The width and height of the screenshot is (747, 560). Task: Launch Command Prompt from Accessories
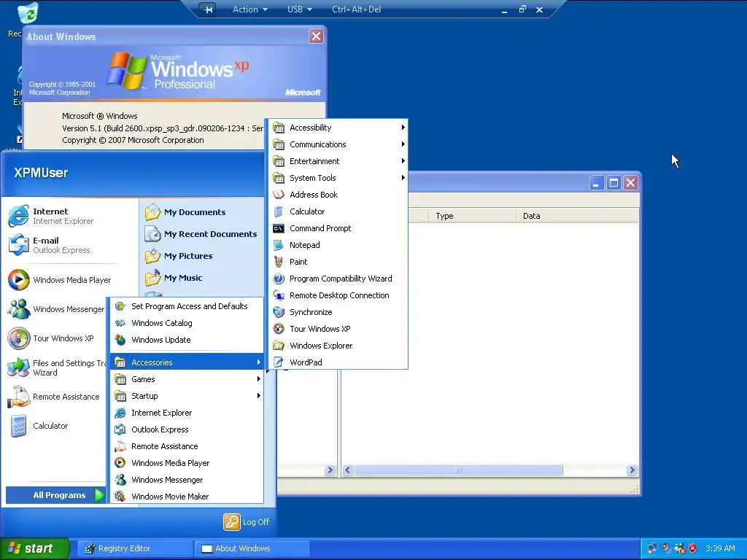[338, 228]
